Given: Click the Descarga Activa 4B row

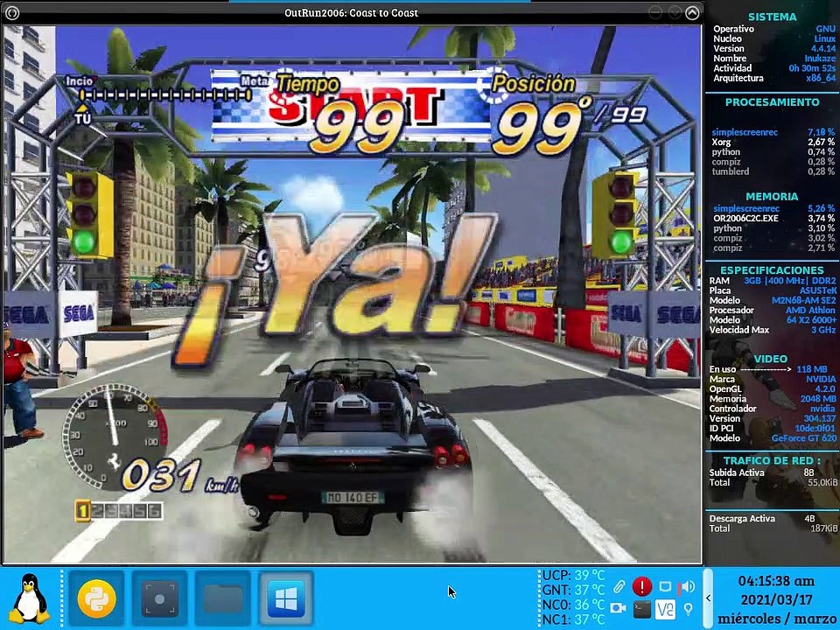Looking at the screenshot, I should pos(762,518).
